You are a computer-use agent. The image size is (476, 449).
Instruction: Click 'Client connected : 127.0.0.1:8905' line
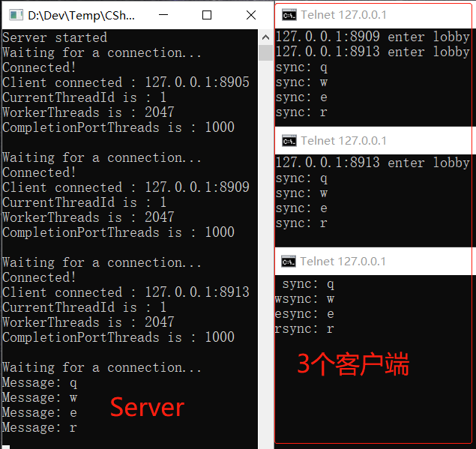click(x=126, y=82)
